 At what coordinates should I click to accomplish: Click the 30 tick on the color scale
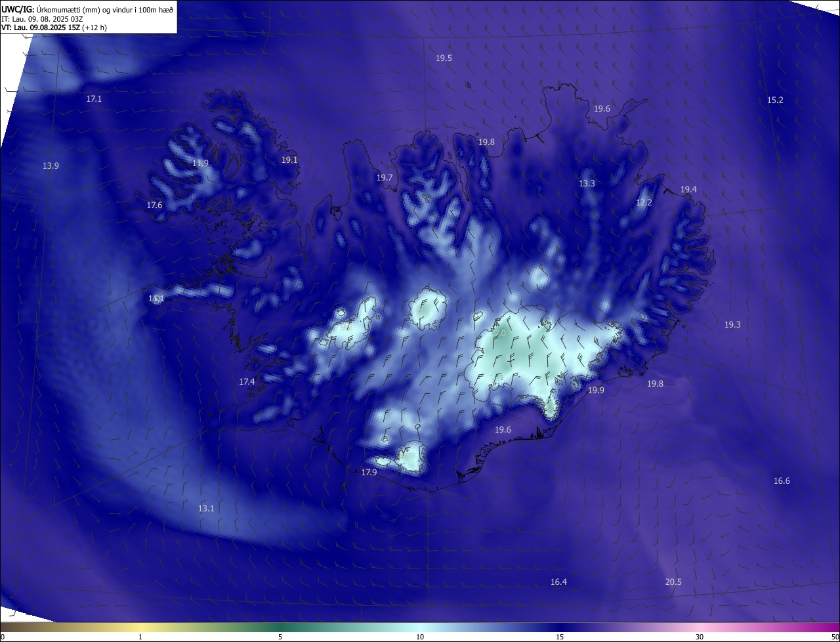point(700,637)
